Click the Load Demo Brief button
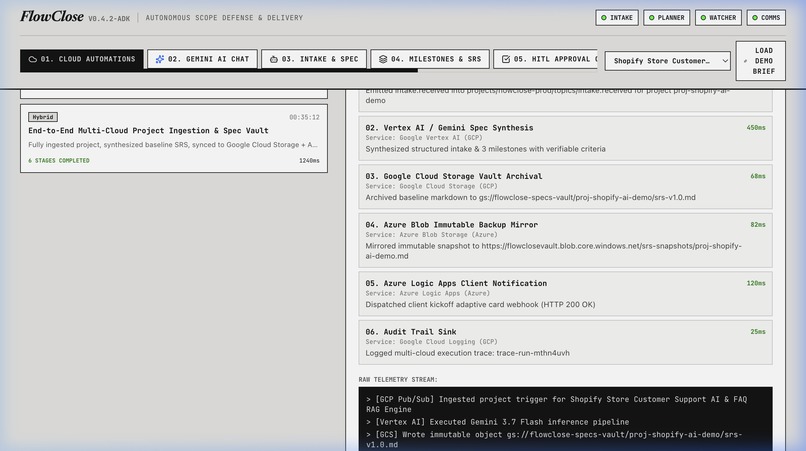This screenshot has width=806, height=451. coord(760,61)
